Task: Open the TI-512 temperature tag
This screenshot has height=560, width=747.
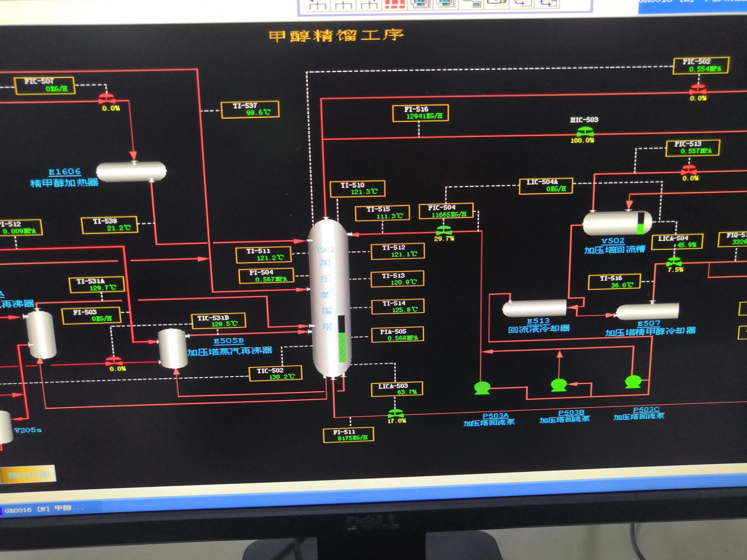Action: [398, 251]
